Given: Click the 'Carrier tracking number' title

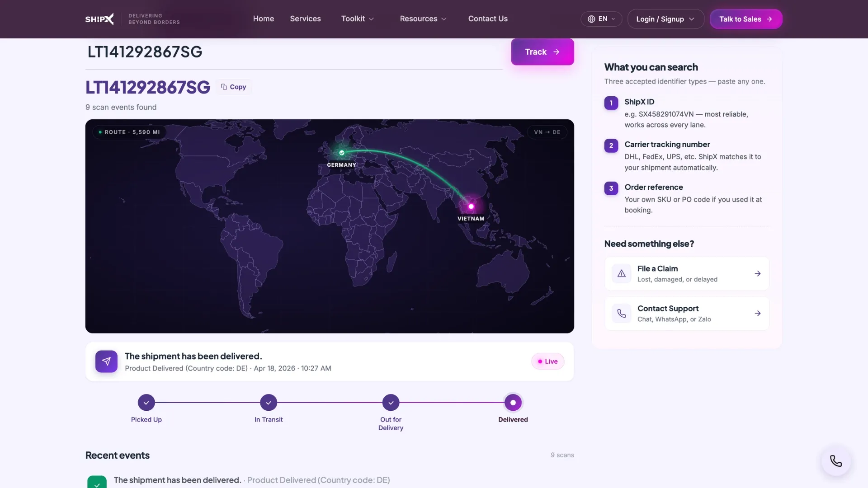Looking at the screenshot, I should point(667,145).
